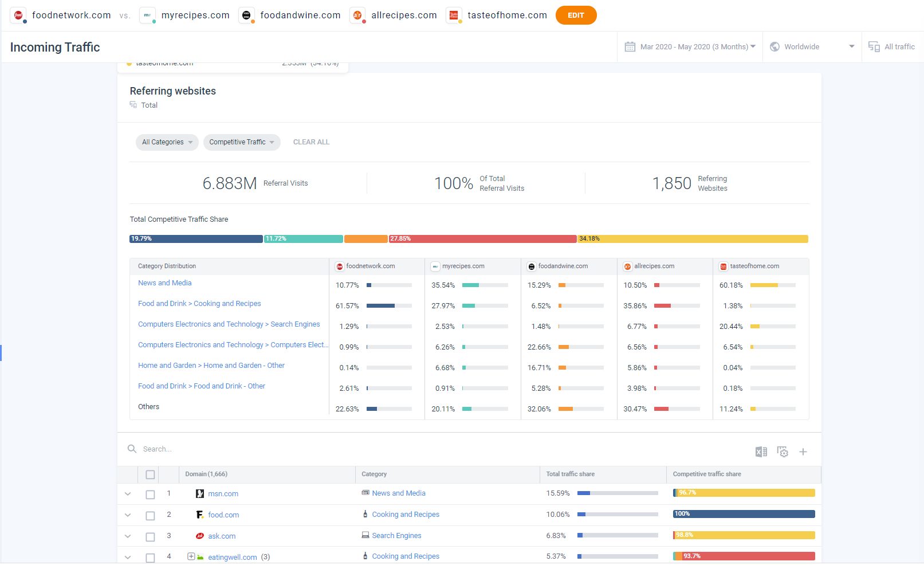The height and width of the screenshot is (565, 924).
Task: Click the msn.com 96.7% competitive share bar
Action: click(x=744, y=493)
